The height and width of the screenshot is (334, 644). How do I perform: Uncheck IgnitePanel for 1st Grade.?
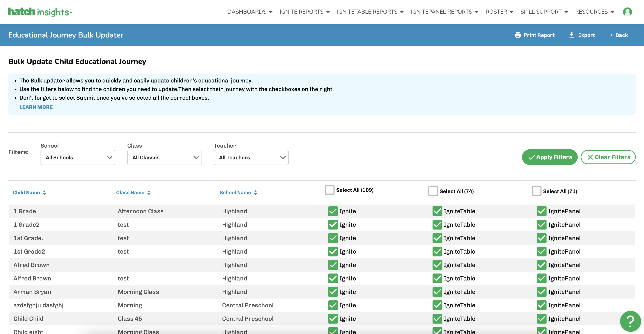pyautogui.click(x=541, y=238)
